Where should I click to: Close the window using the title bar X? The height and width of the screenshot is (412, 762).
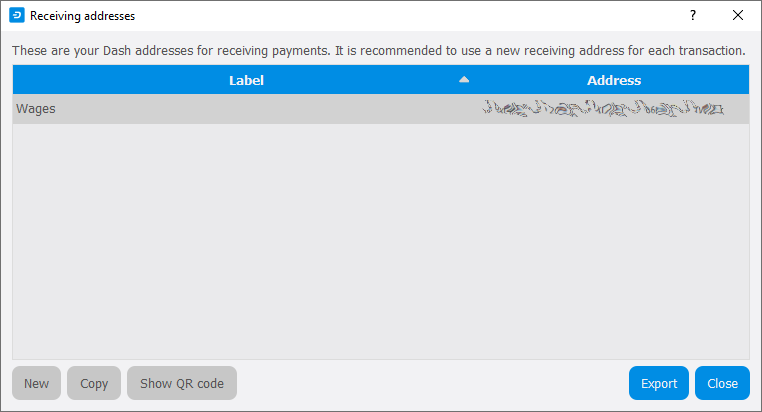click(x=738, y=16)
